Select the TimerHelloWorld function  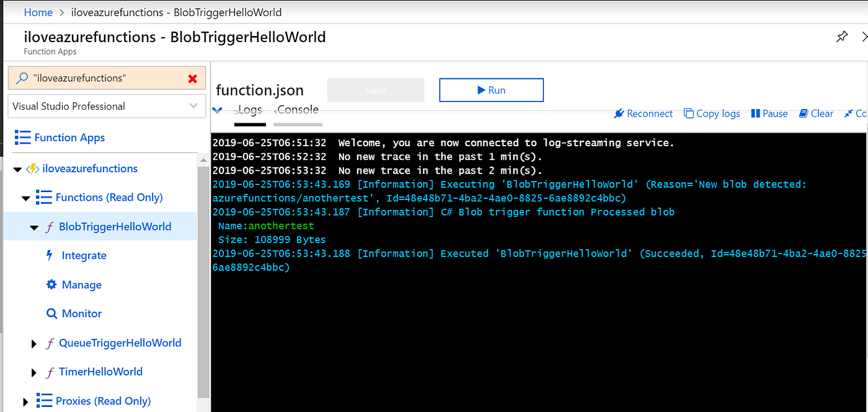100,372
